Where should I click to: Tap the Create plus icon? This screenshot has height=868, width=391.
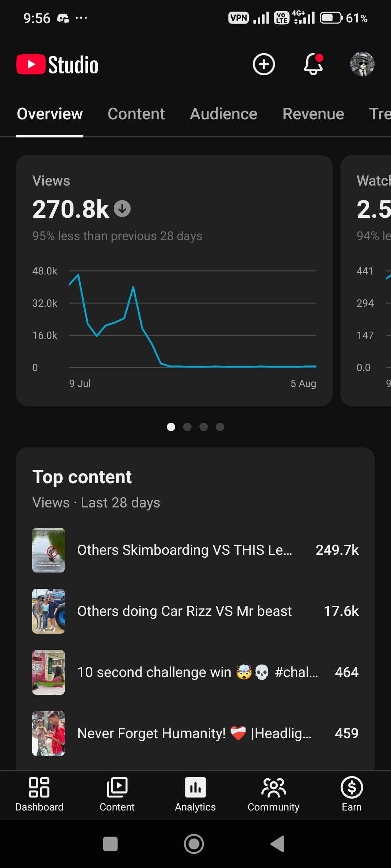264,64
